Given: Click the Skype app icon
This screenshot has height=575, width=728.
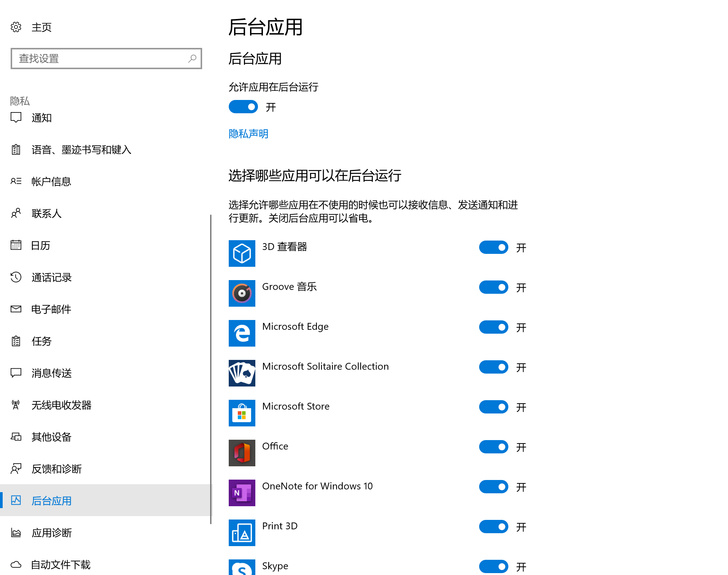Looking at the screenshot, I should [x=242, y=567].
